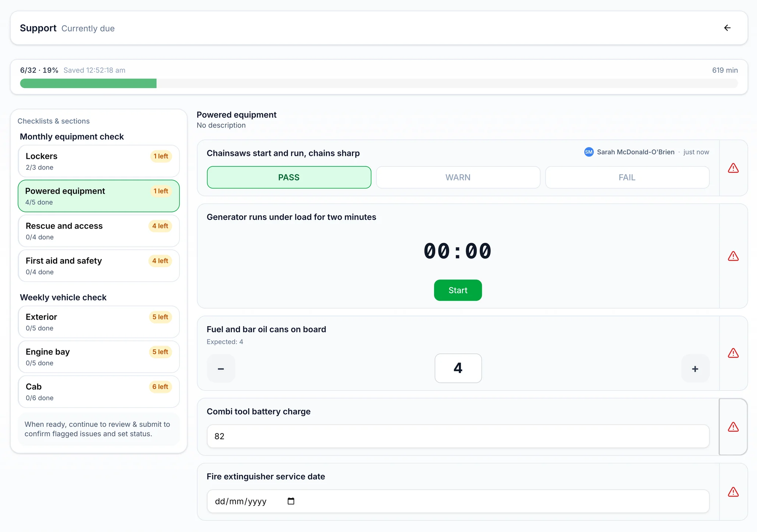This screenshot has height=532, width=757.
Task: Flag an issue on the Chainsaws item
Action: tap(733, 168)
